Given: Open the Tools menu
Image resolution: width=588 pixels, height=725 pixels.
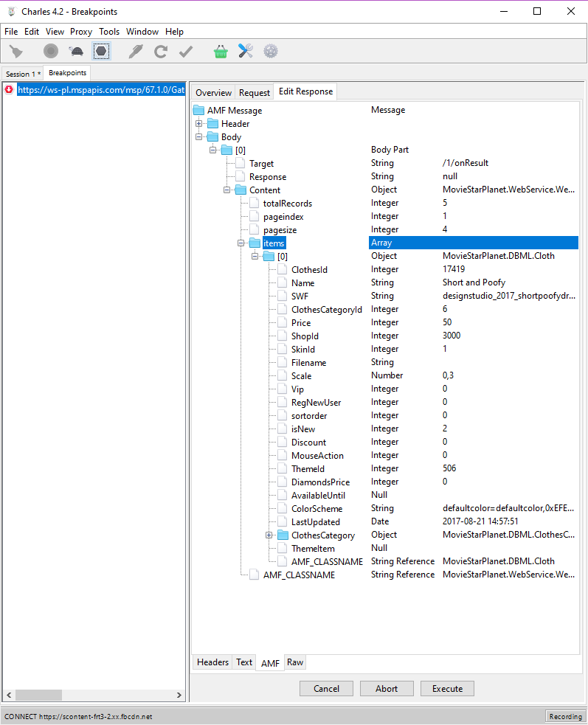Looking at the screenshot, I should 109,32.
